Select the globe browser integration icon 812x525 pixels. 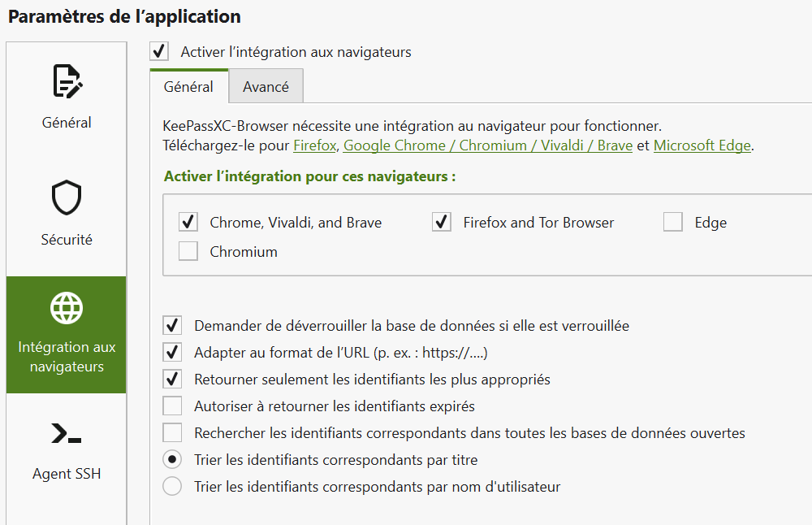pos(67,308)
